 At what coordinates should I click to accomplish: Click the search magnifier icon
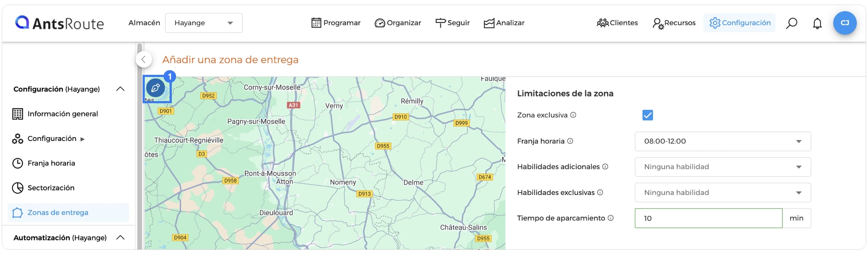click(791, 23)
